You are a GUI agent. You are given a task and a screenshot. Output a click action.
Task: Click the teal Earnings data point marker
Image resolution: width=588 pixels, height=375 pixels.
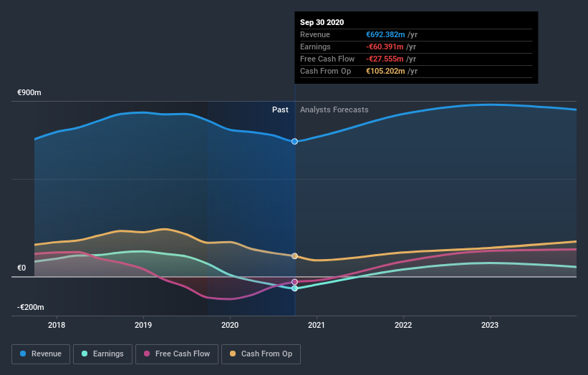(x=295, y=288)
